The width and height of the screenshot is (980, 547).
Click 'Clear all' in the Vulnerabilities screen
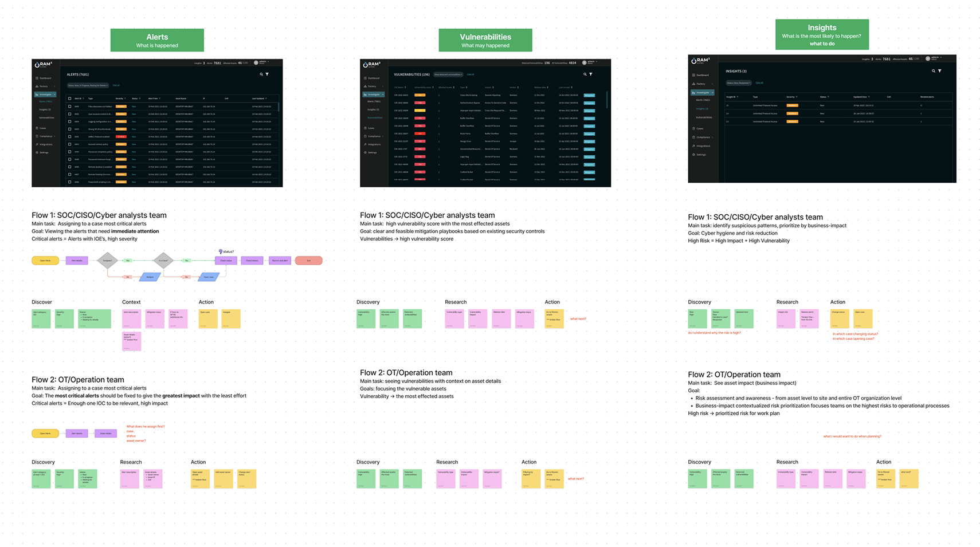(x=471, y=74)
